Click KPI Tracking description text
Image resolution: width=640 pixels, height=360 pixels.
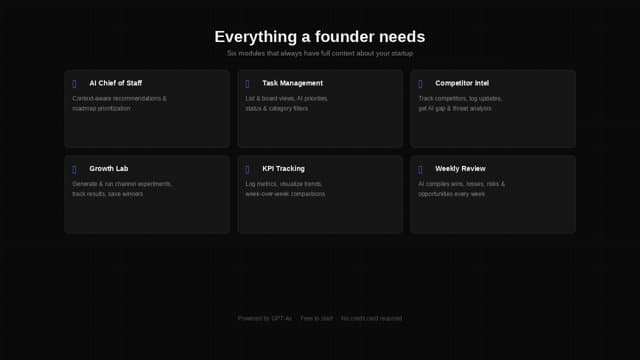[x=285, y=189]
